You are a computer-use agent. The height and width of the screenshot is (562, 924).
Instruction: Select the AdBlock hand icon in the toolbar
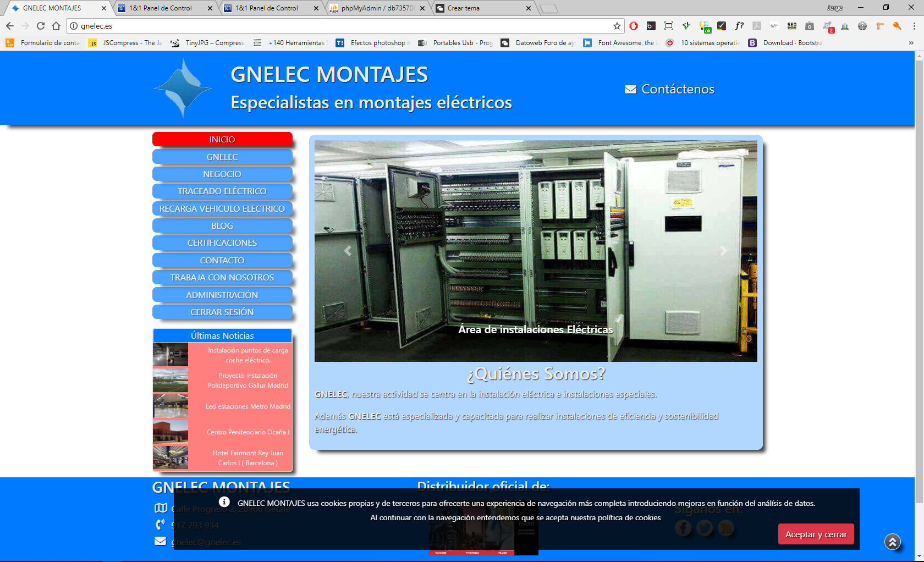[x=634, y=26]
